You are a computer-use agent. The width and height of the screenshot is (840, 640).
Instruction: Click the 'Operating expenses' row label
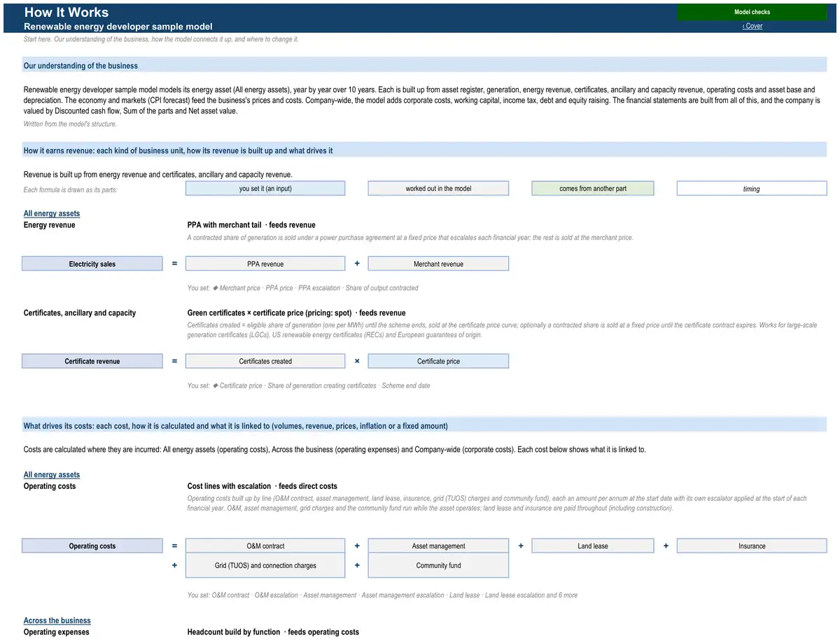pyautogui.click(x=57, y=632)
